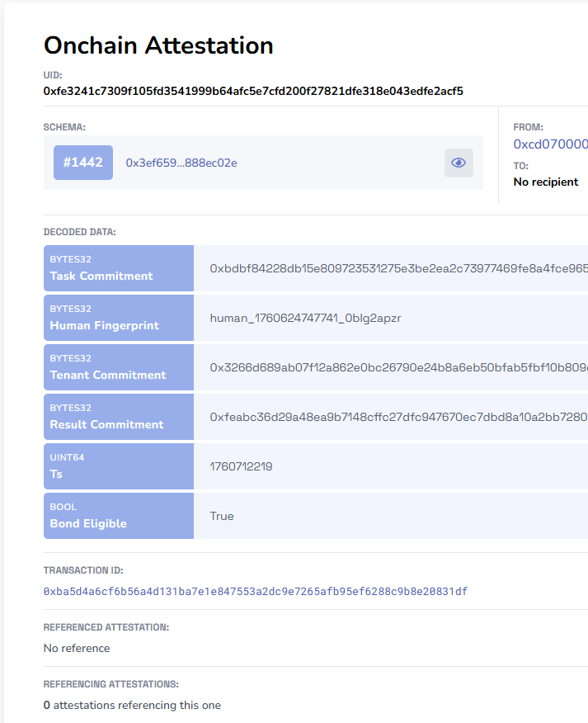Open the FROM address starting 0xcd070000

tap(550, 144)
